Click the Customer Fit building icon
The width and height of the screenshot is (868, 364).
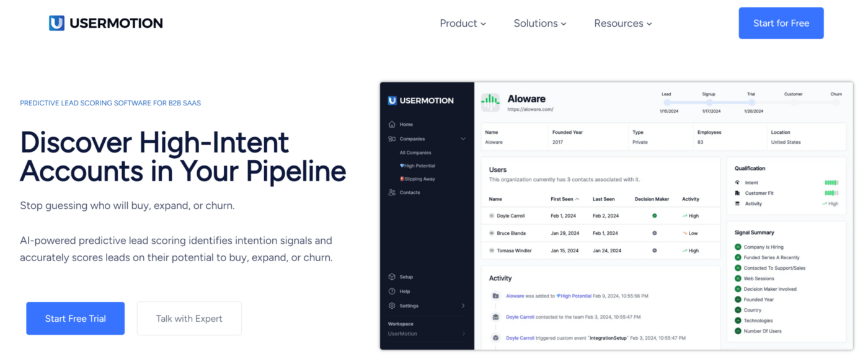(737, 193)
